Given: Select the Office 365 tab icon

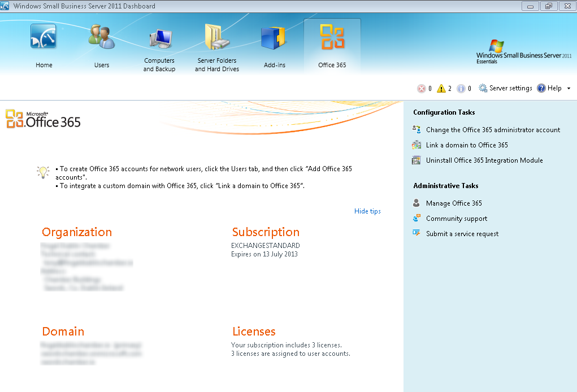Looking at the screenshot, I should pos(332,36).
